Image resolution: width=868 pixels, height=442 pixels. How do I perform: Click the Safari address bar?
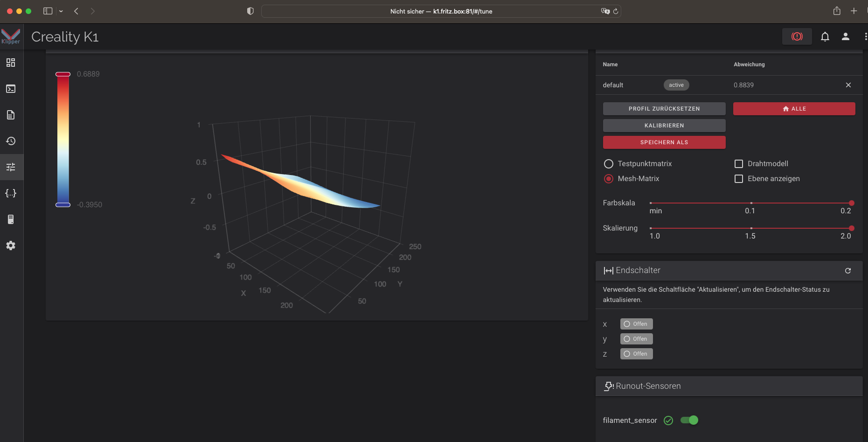tap(441, 11)
